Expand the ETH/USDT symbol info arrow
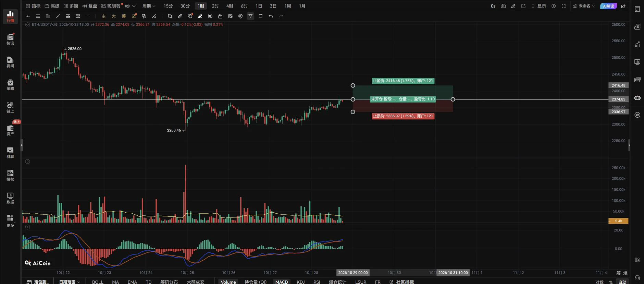This screenshot has height=284, width=644. (28, 25)
